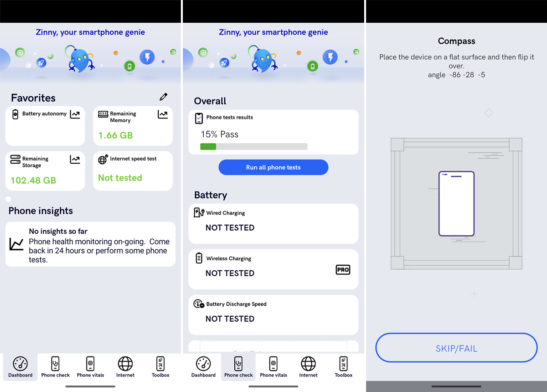Toggle the Battery autonomy favorite card
The width and height of the screenshot is (547, 392).
click(x=45, y=126)
